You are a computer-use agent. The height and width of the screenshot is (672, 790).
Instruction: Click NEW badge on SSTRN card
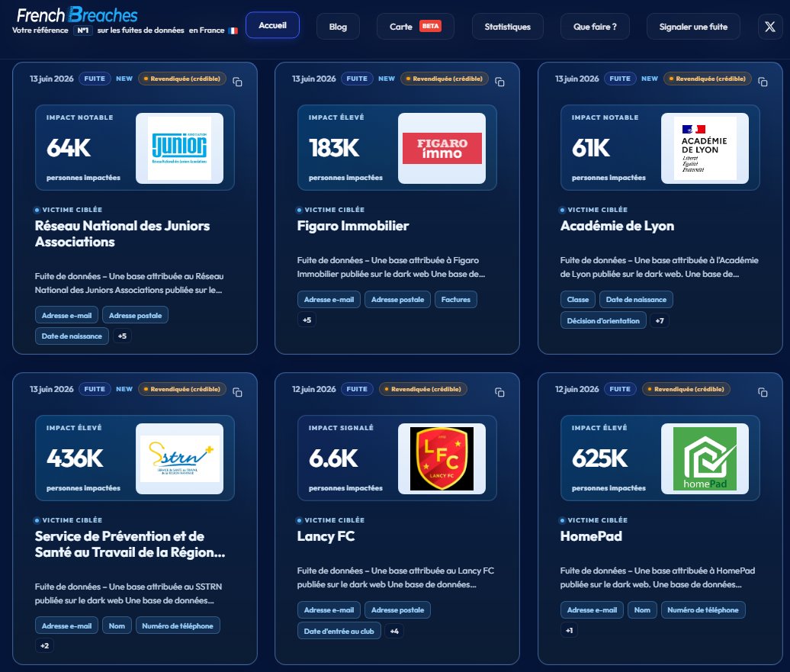point(124,389)
